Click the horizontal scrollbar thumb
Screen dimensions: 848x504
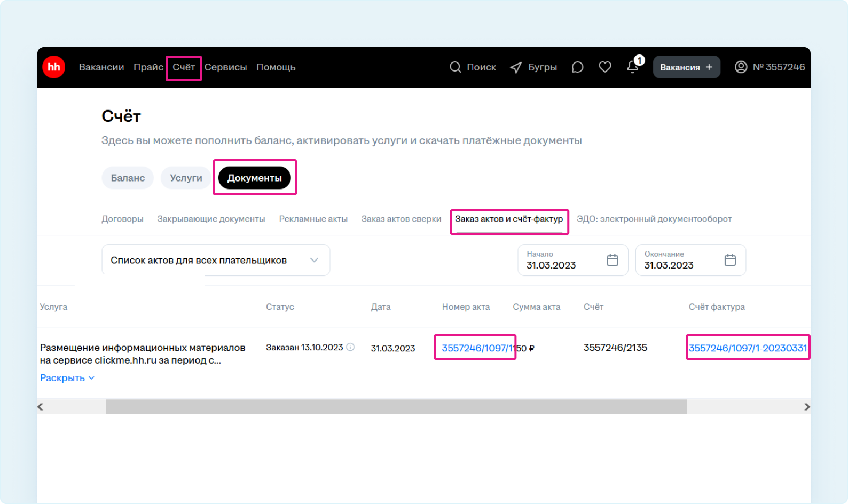click(396, 407)
